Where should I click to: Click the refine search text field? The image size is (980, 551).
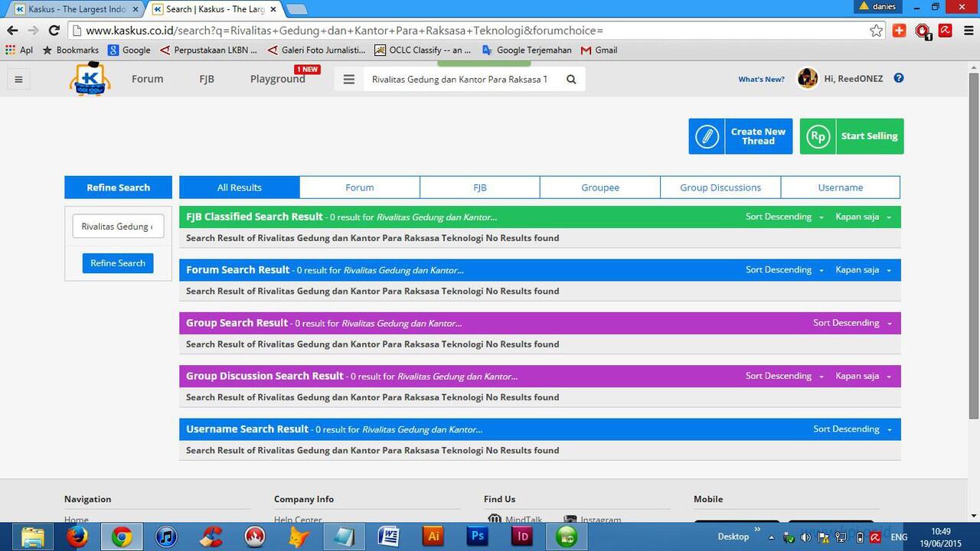[x=118, y=227]
